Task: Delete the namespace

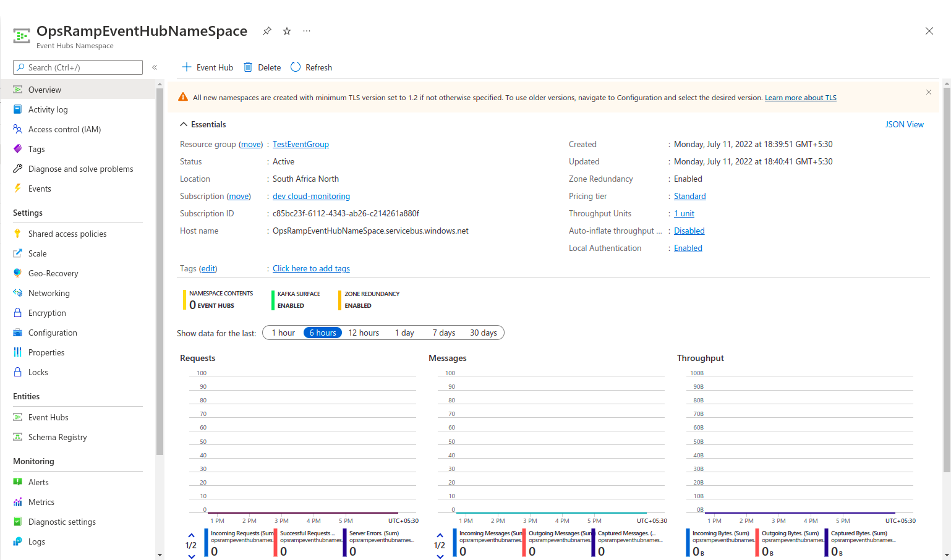Action: pyautogui.click(x=262, y=67)
